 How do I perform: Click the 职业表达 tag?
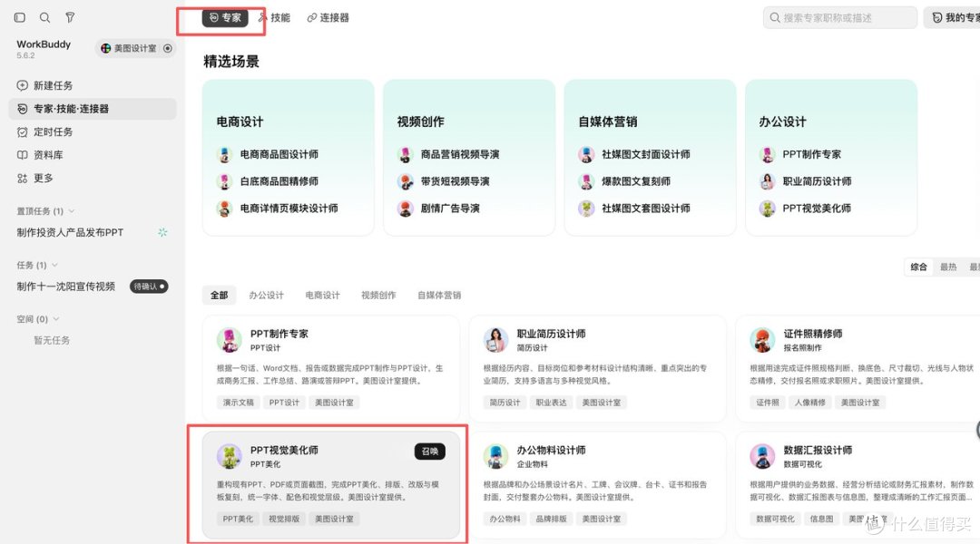(552, 403)
